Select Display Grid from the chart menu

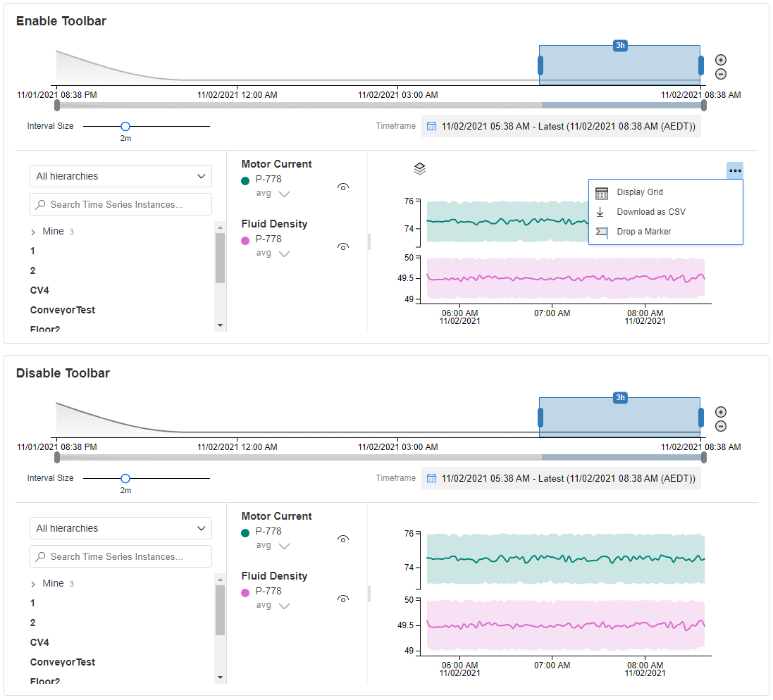click(665, 192)
